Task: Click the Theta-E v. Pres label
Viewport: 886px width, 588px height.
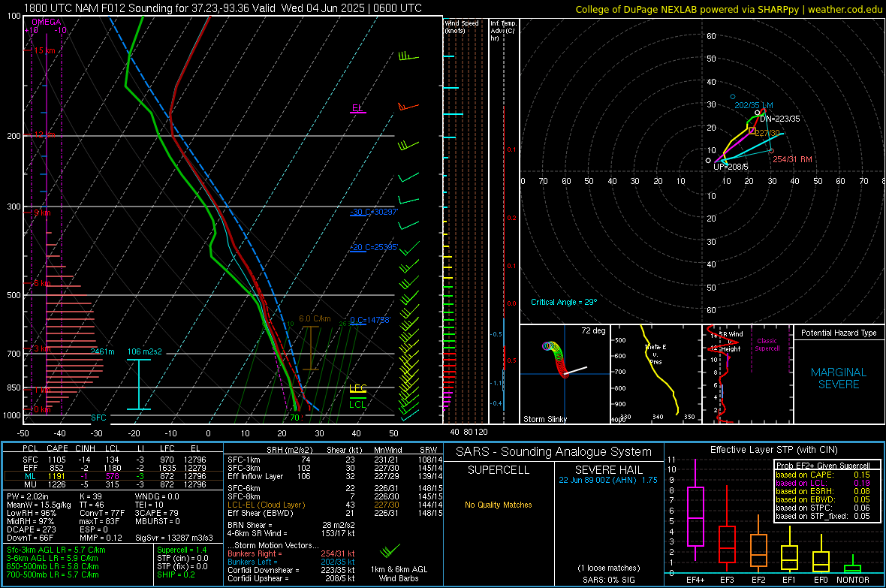Action: tap(655, 354)
